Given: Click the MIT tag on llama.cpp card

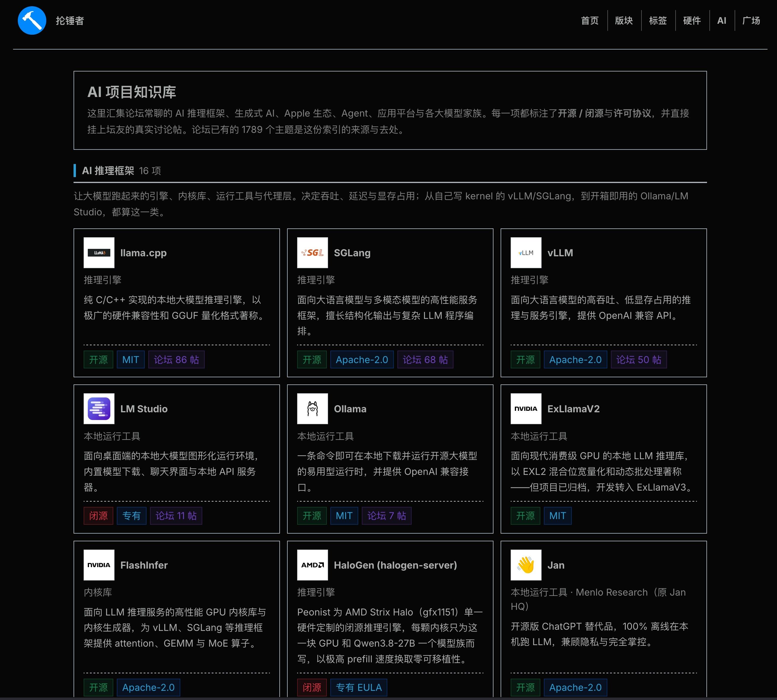Looking at the screenshot, I should tap(131, 359).
